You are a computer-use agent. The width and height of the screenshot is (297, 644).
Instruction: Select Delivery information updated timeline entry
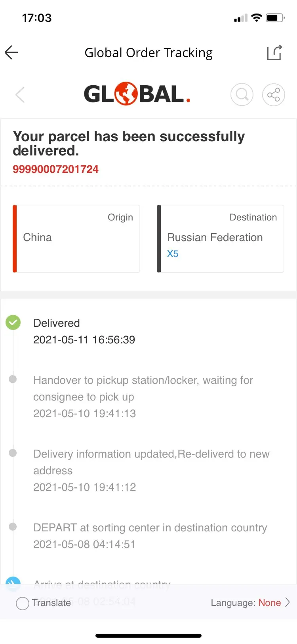pos(151,470)
